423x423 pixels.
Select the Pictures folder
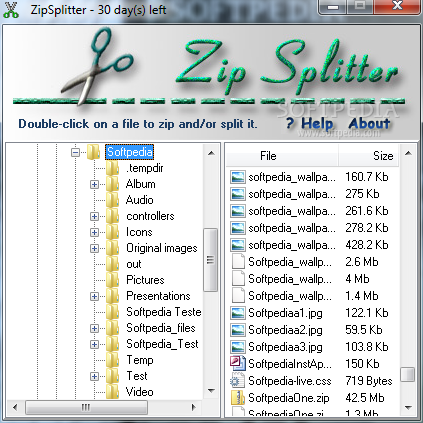tap(145, 280)
